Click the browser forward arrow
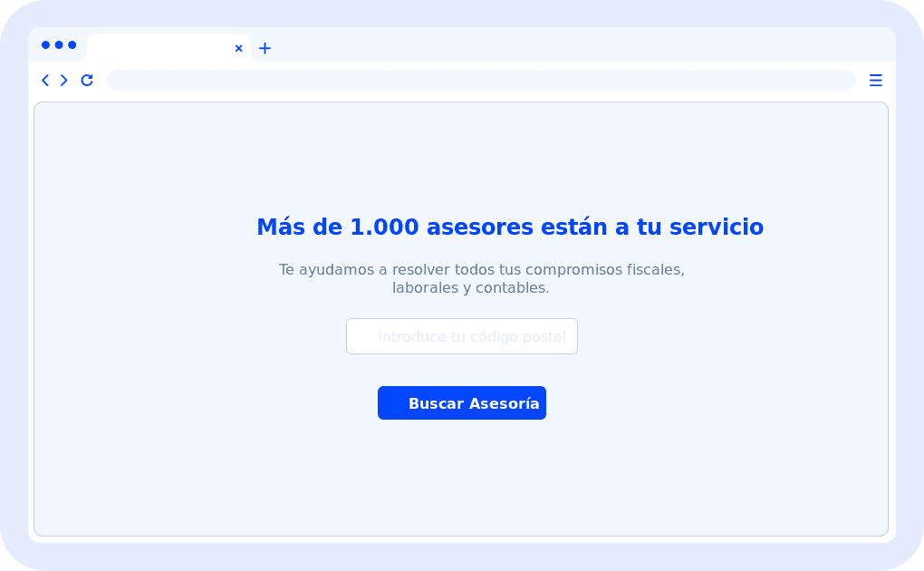This screenshot has width=924, height=571. [64, 81]
